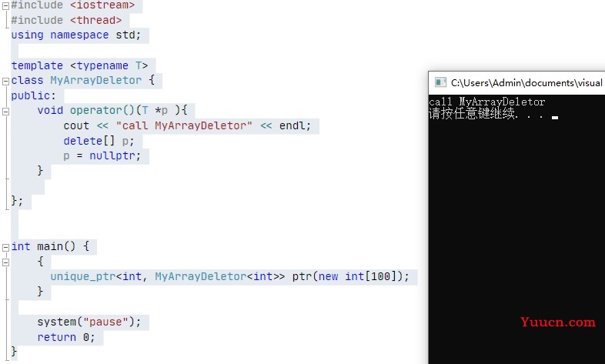Click the console window title bar icon

click(440, 82)
